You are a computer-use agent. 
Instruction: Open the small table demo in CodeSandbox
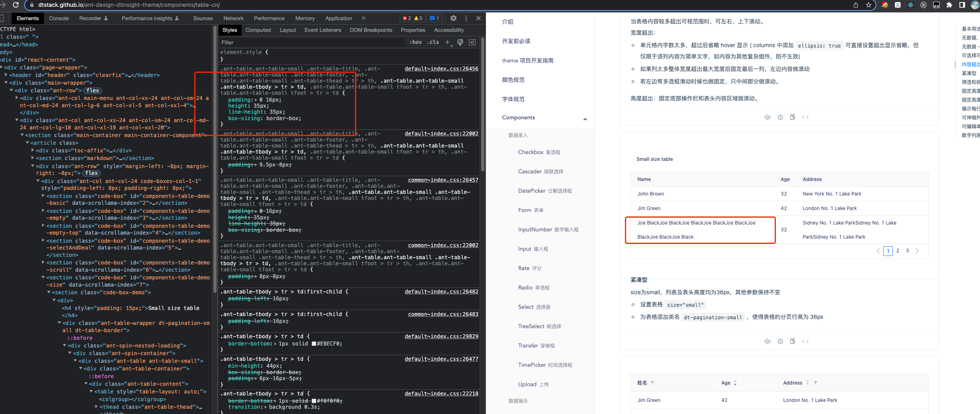pos(767,341)
